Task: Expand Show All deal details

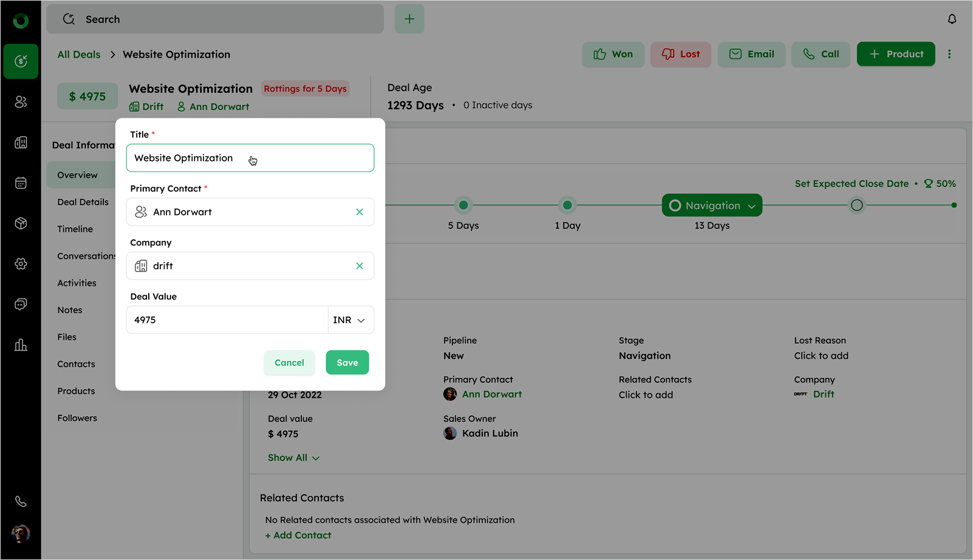Action: click(x=293, y=458)
